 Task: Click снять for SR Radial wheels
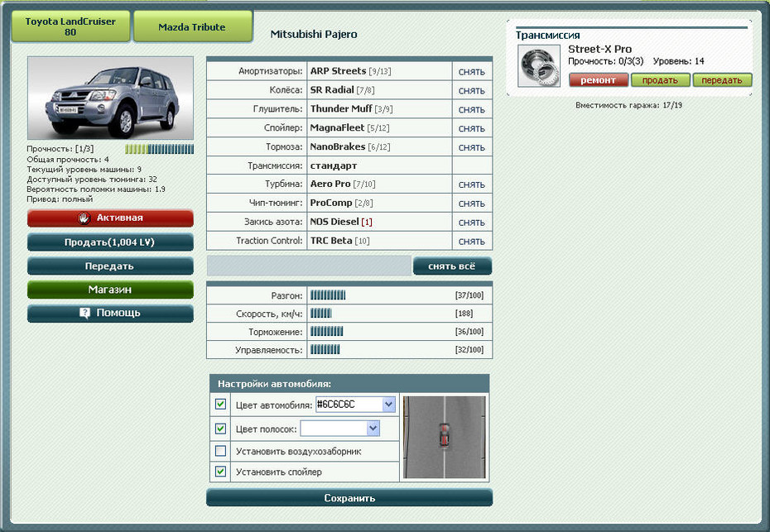(x=471, y=91)
